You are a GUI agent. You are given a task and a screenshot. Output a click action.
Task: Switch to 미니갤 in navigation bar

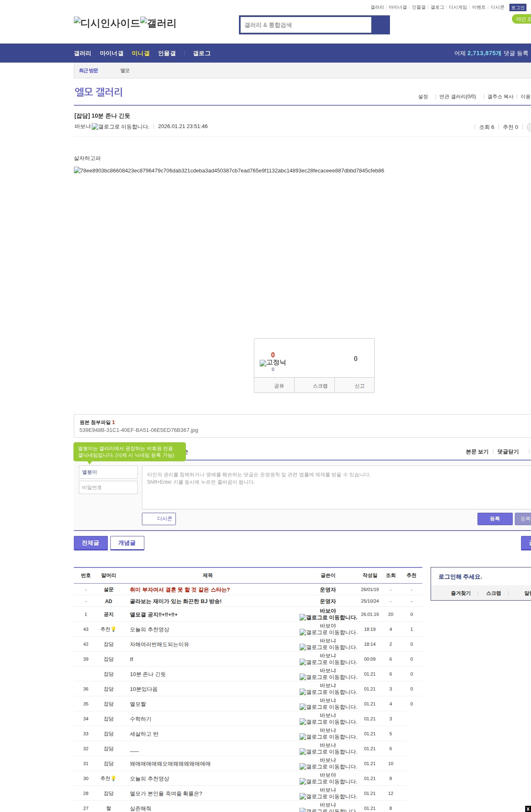pyautogui.click(x=141, y=53)
